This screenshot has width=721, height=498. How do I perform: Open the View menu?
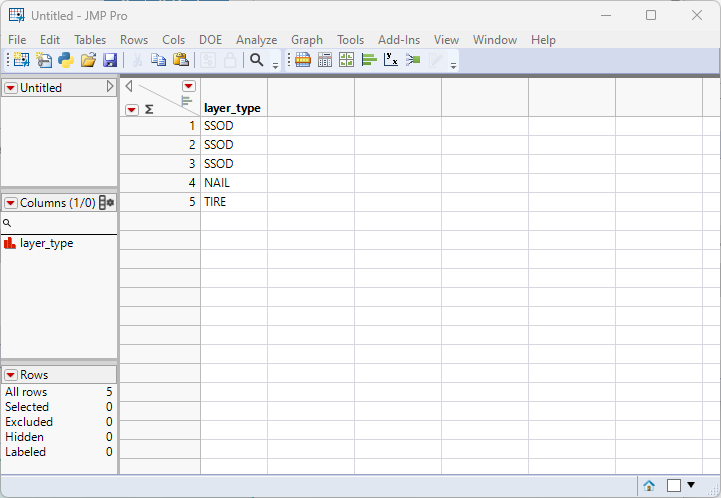(446, 40)
